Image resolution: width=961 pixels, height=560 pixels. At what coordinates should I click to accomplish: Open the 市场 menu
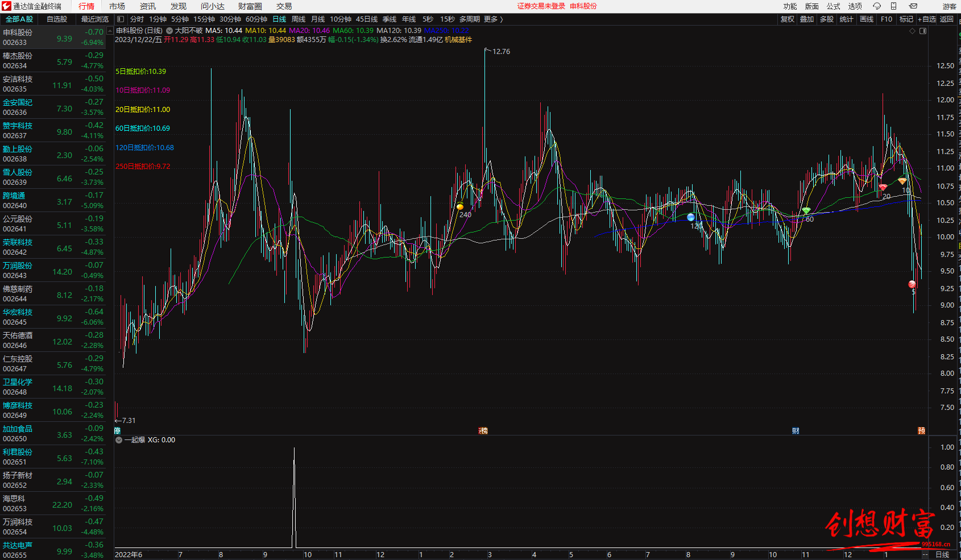coord(117,6)
